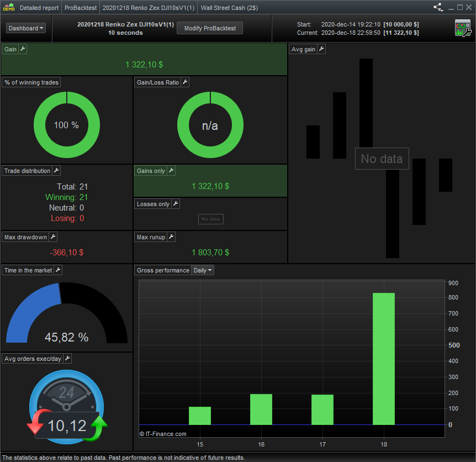Click the Time in the market wrench
The image size is (476, 462).
pyautogui.click(x=59, y=270)
